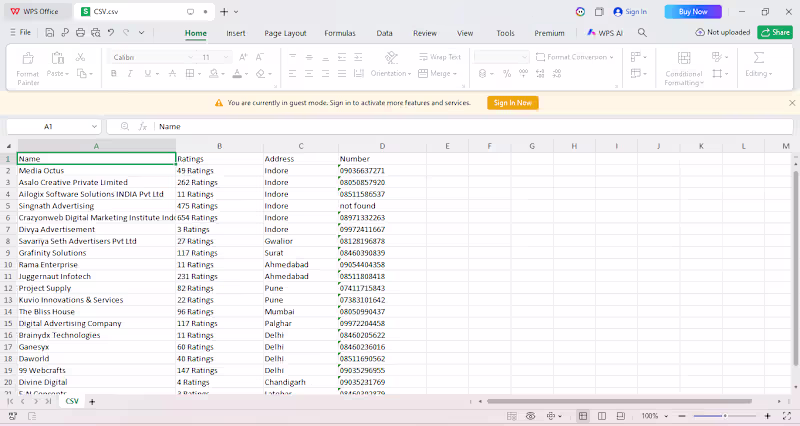Click the Save icon in quick access toolbar
The width and height of the screenshot is (800, 426).
point(49,33)
